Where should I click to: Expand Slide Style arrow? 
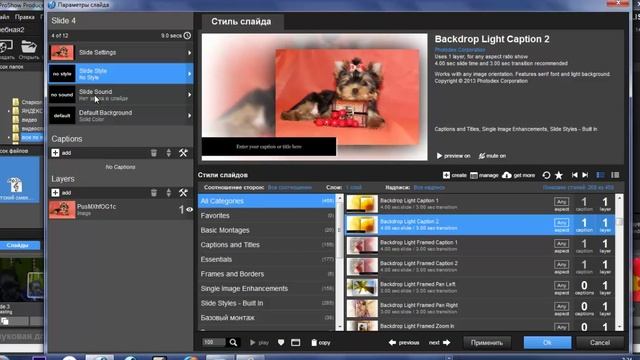pyautogui.click(x=189, y=74)
